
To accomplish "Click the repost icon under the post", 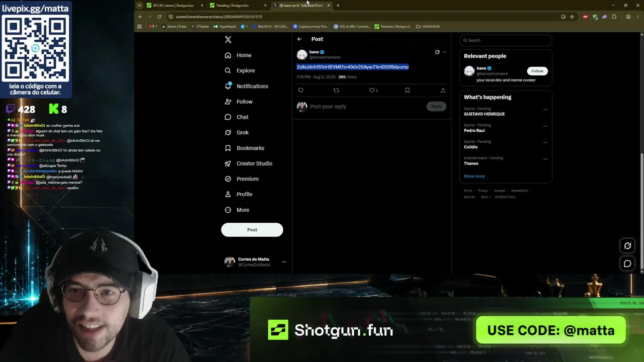I will click(336, 90).
